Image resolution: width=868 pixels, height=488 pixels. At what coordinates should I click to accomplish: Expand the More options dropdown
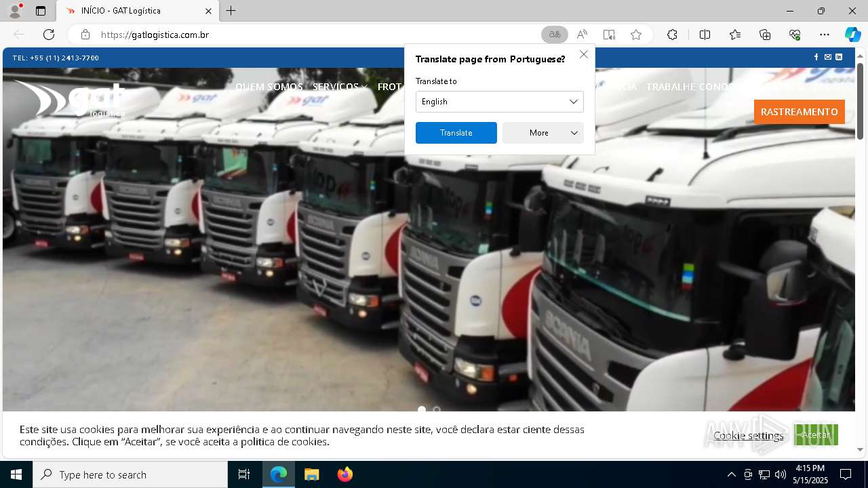click(543, 133)
